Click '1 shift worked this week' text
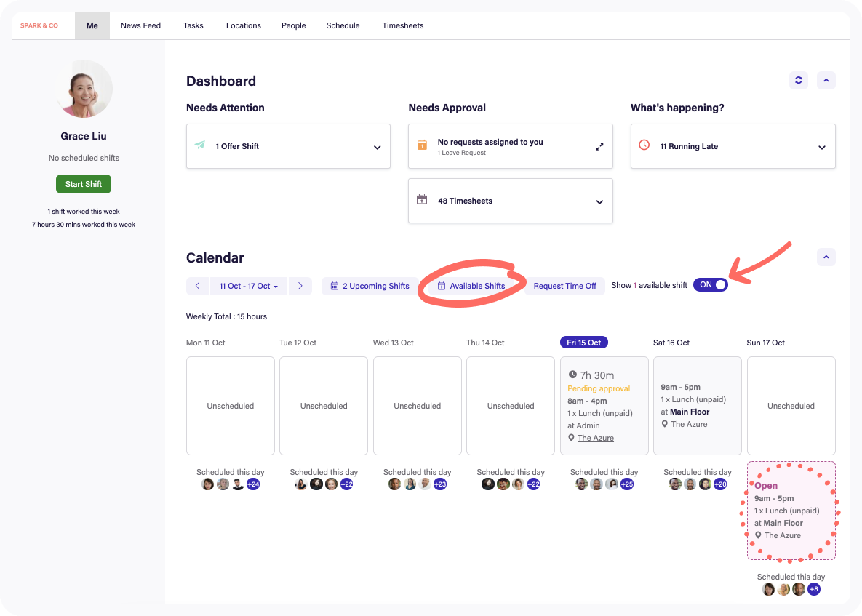 (84, 212)
